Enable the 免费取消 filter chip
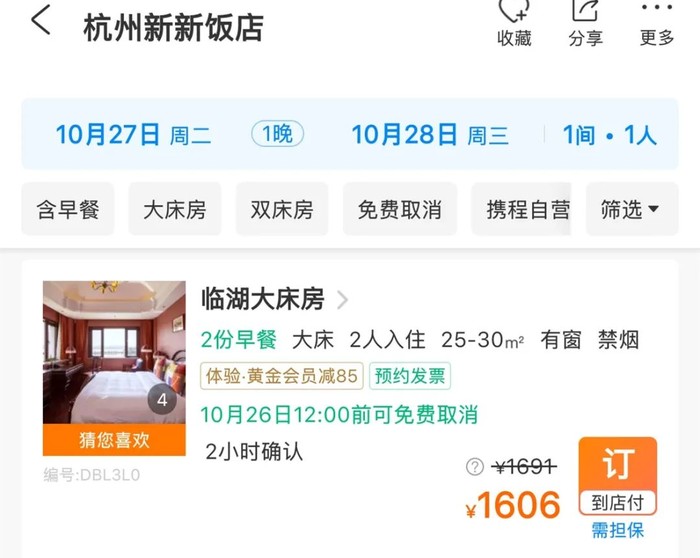 [400, 209]
